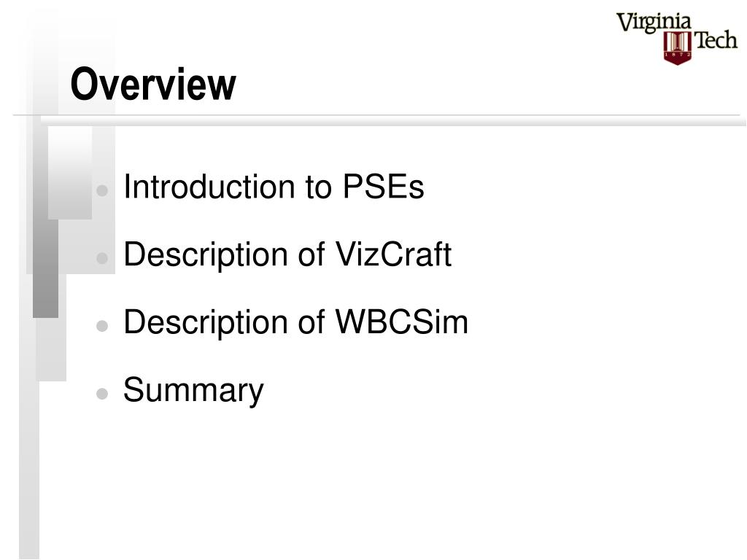Click the Summary bullet text
This screenshot has width=747, height=560.
click(193, 391)
